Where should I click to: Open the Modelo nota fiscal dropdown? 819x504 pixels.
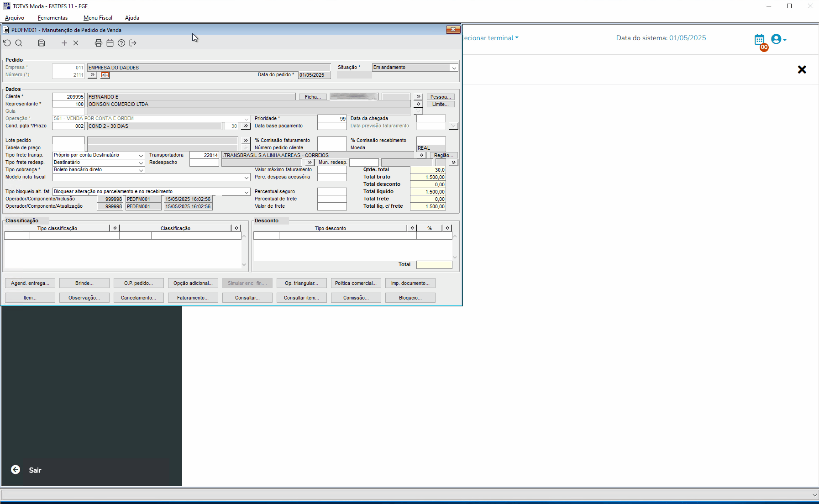click(x=247, y=177)
